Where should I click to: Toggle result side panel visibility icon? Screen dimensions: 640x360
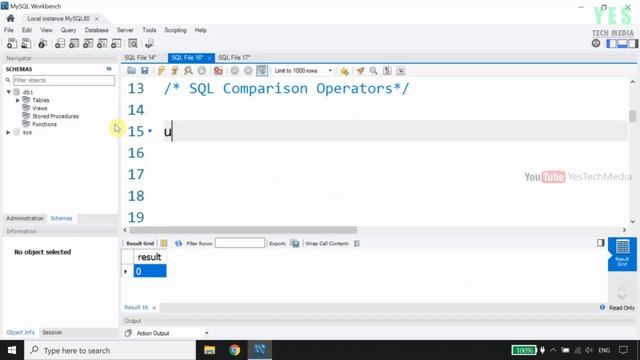coord(600,243)
